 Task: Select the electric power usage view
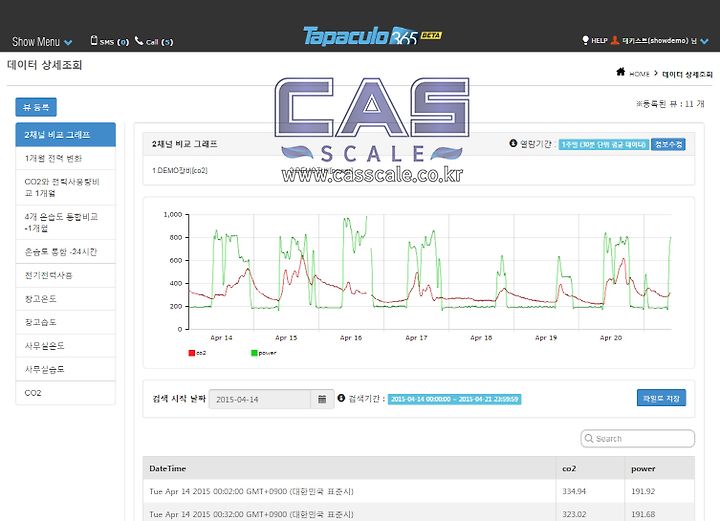pyautogui.click(x=66, y=275)
